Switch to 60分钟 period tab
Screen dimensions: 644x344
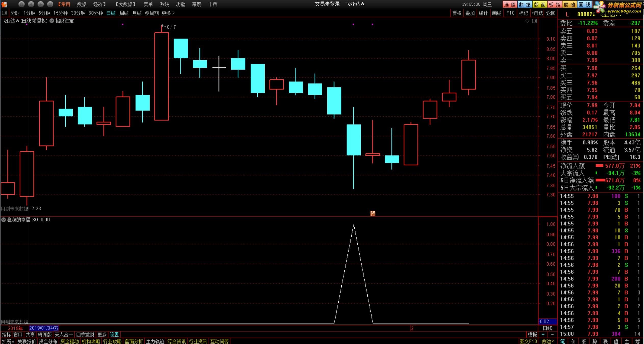pos(96,13)
